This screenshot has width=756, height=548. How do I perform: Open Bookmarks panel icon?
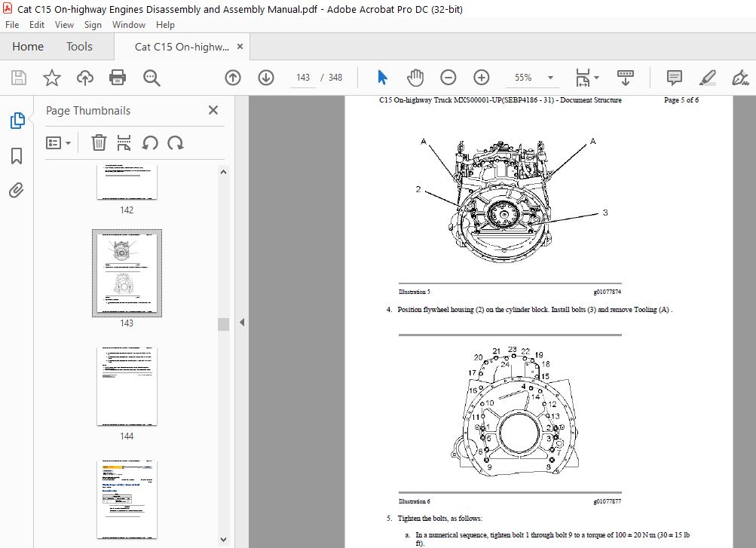coord(17,156)
